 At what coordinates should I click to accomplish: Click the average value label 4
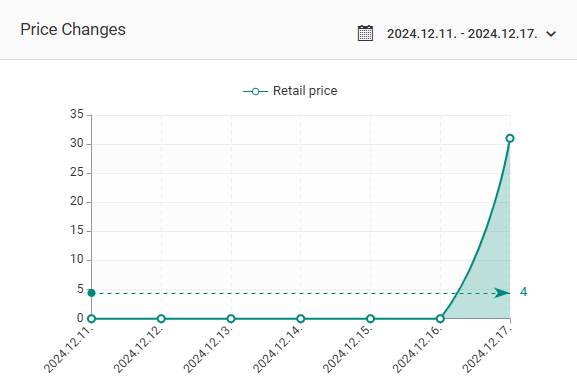[x=524, y=292]
